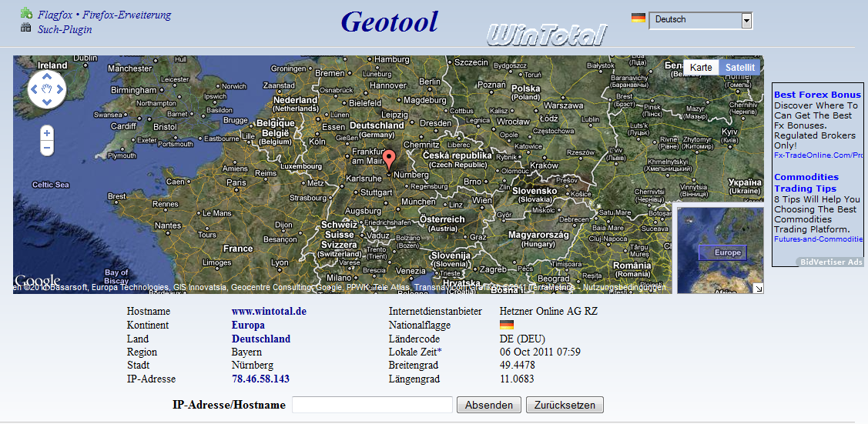Viewport: 868px width, 424px height.
Task: Click the Fx-TradeOnline.Com ad URL
Action: (x=818, y=155)
